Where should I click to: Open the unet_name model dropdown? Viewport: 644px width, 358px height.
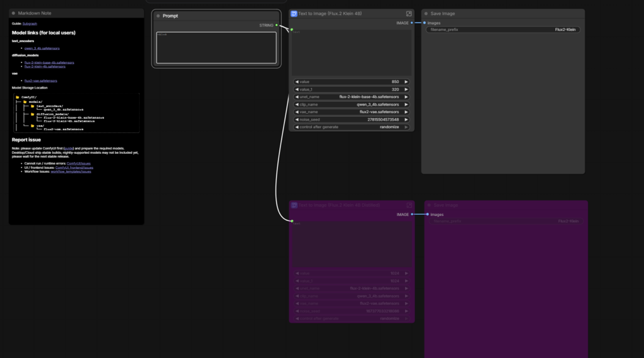(352, 97)
